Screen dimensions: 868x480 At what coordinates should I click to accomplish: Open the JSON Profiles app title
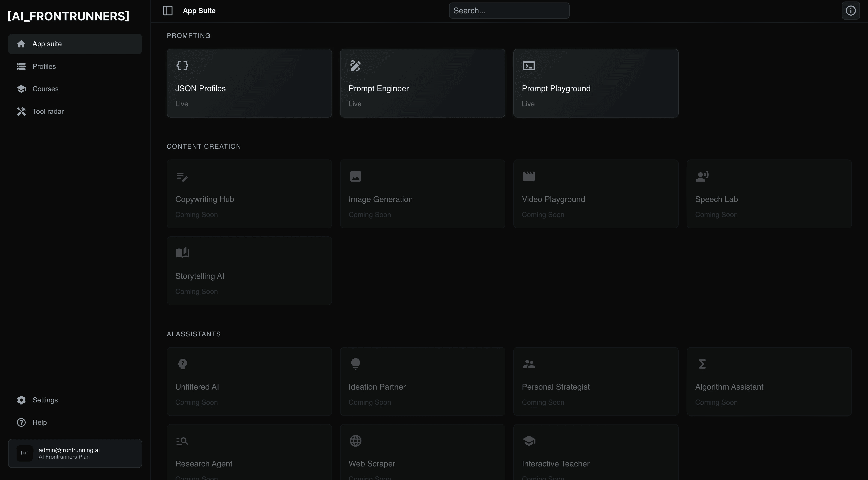(x=200, y=88)
